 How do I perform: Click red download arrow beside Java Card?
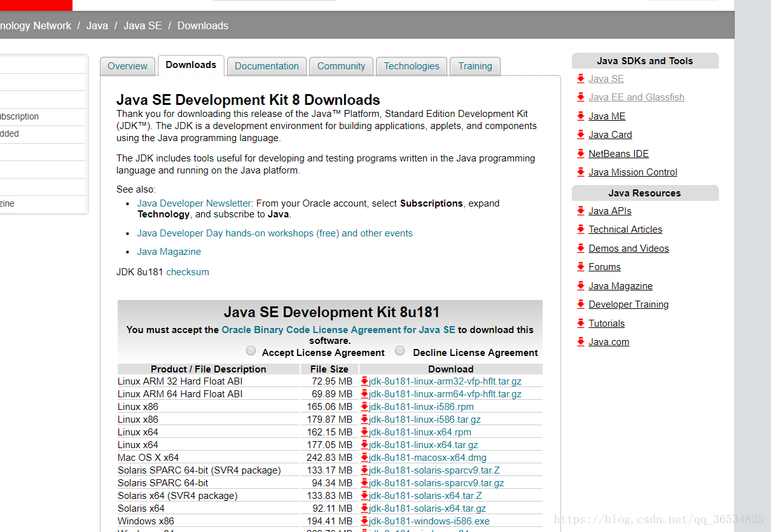(581, 135)
